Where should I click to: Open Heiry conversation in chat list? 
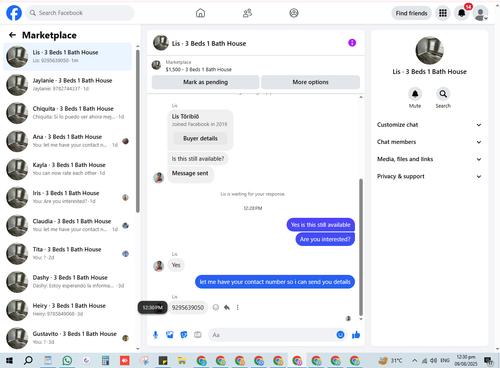tap(67, 310)
